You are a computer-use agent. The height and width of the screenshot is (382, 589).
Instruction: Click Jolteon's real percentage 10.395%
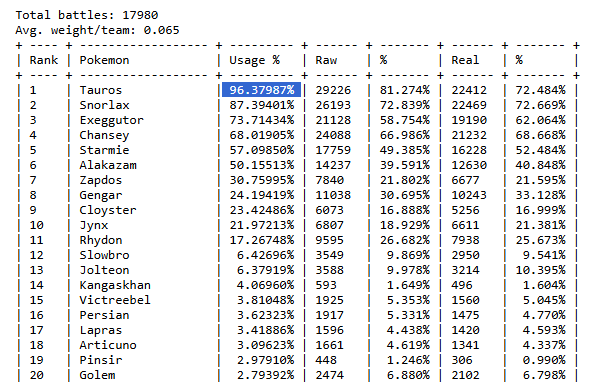tap(540, 270)
